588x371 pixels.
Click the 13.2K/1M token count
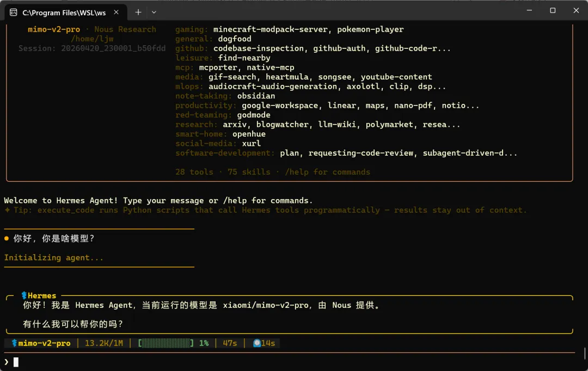point(104,343)
